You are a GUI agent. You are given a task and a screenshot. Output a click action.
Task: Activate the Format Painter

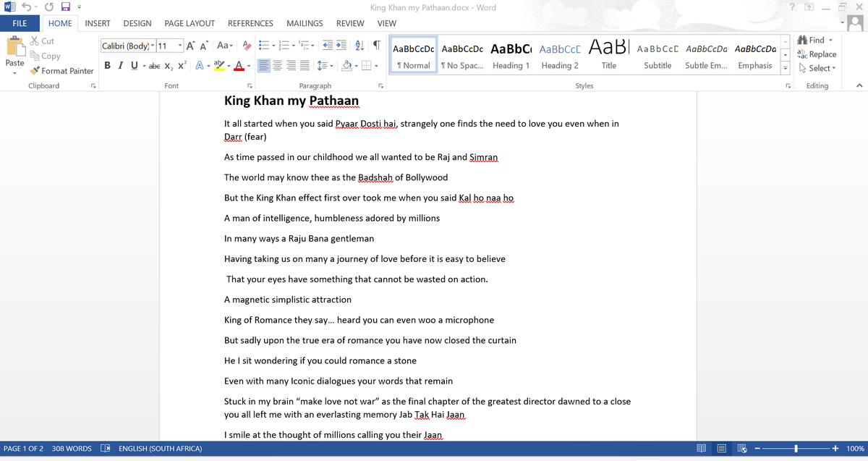click(61, 71)
